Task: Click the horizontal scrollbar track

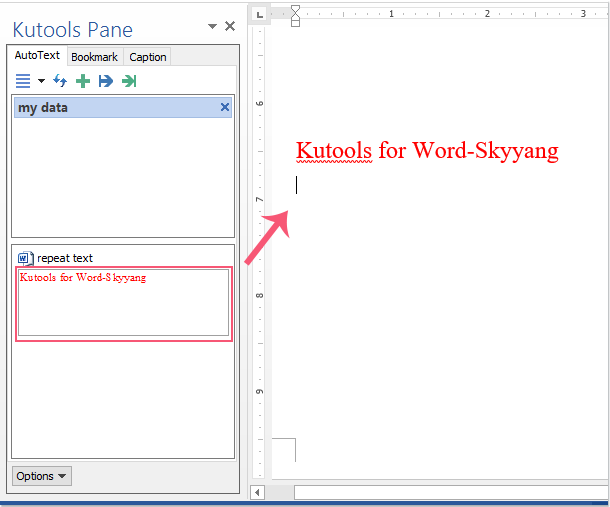Action: pyautogui.click(x=451, y=493)
